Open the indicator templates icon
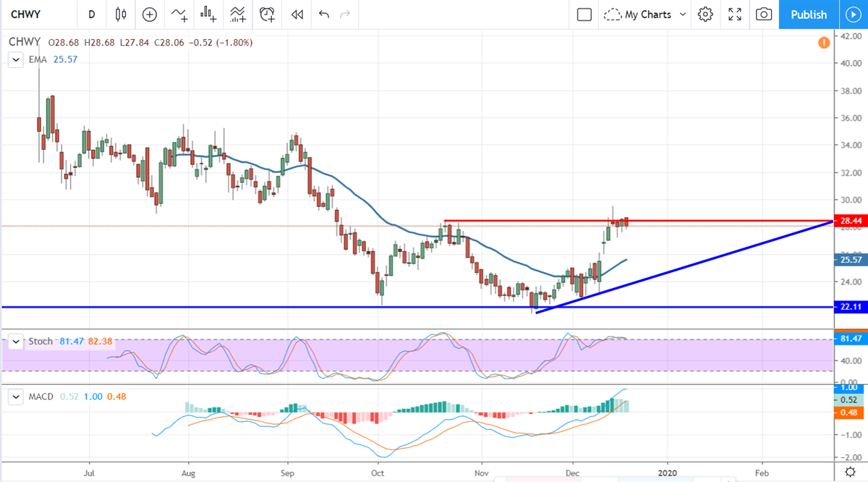 [x=237, y=14]
